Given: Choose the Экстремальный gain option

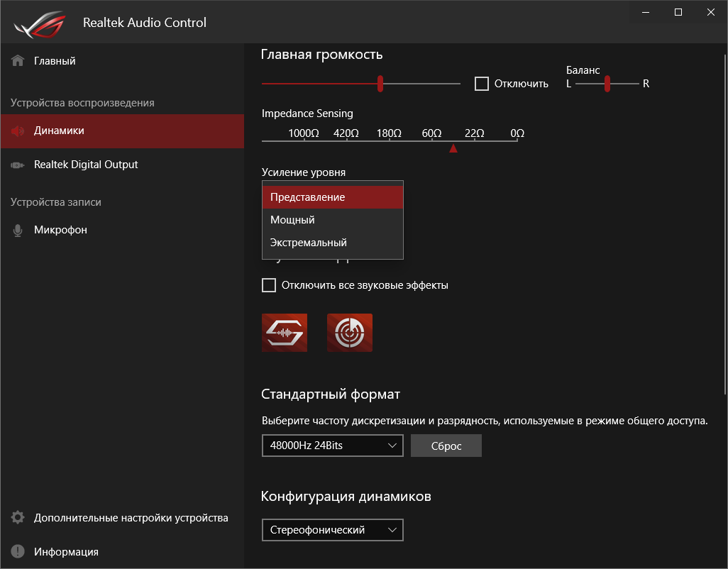Looking at the screenshot, I should [x=332, y=243].
